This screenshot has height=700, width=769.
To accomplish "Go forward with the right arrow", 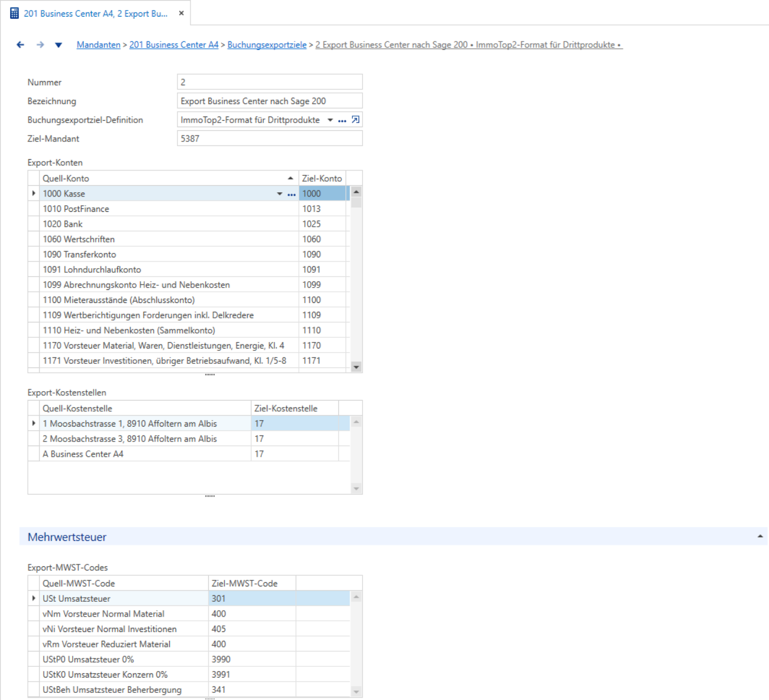I will pos(40,45).
